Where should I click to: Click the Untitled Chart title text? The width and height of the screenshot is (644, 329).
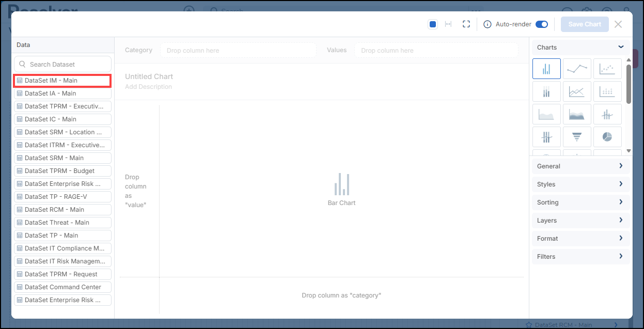[149, 76]
